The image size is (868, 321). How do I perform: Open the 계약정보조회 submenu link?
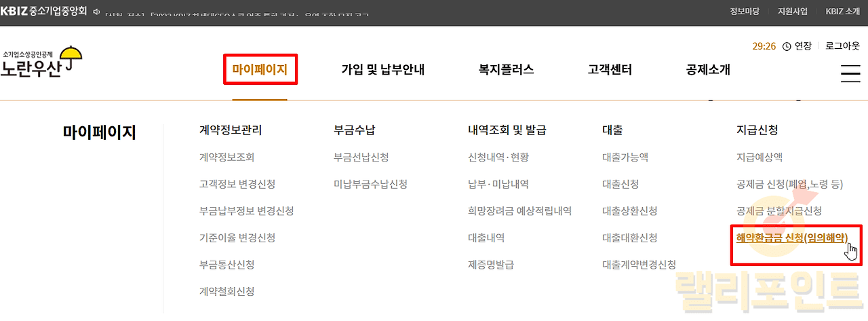click(226, 157)
